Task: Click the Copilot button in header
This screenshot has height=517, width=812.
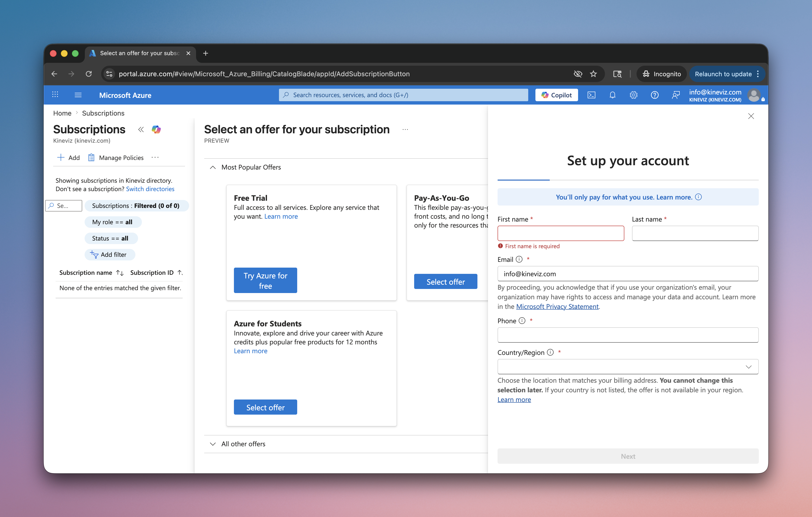Action: coord(557,95)
